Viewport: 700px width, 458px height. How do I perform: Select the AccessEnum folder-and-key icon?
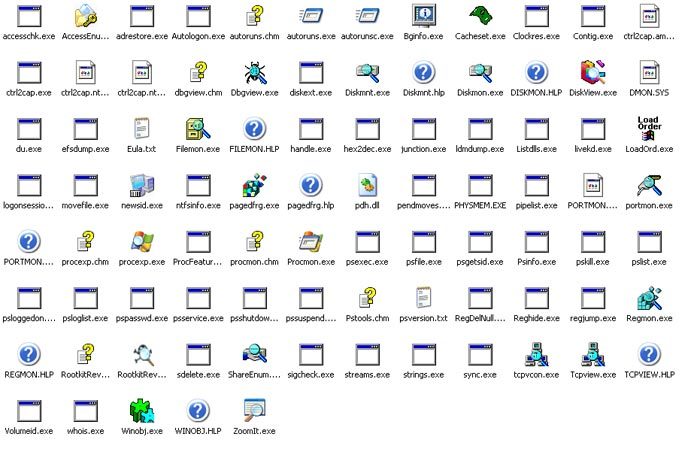pyautogui.click(x=86, y=16)
